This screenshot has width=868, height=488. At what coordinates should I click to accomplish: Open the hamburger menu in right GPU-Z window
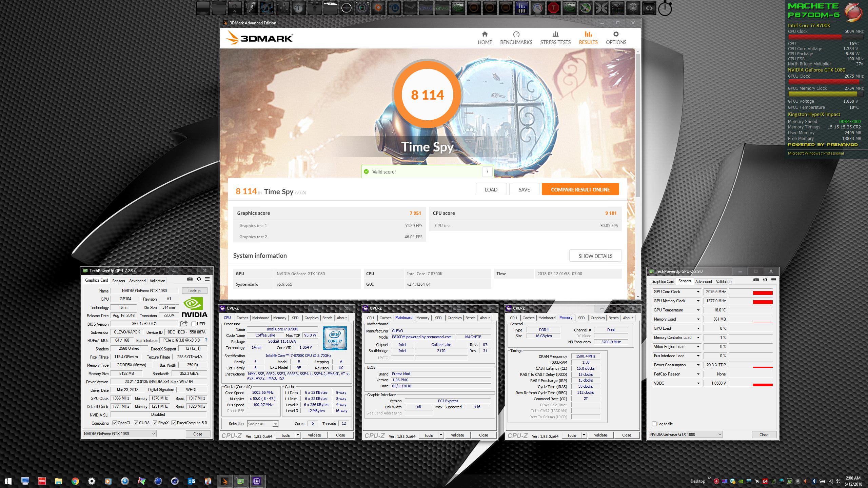773,280
